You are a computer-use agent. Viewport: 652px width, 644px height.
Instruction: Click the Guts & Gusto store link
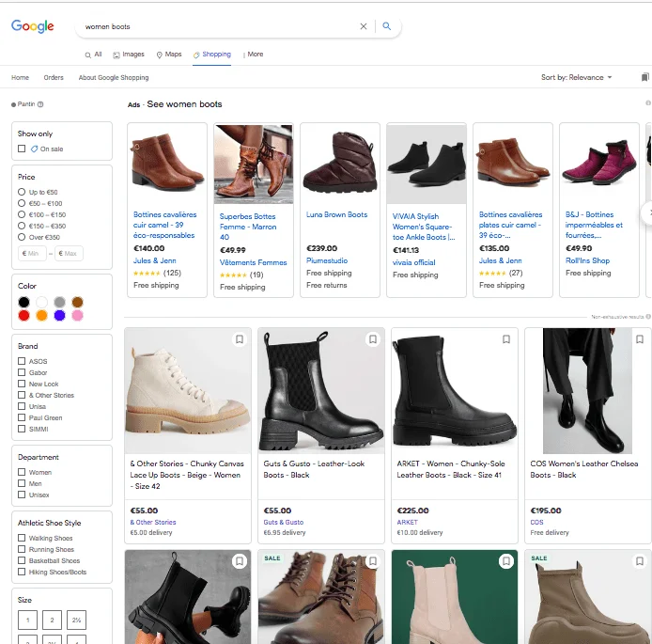pos(284,522)
